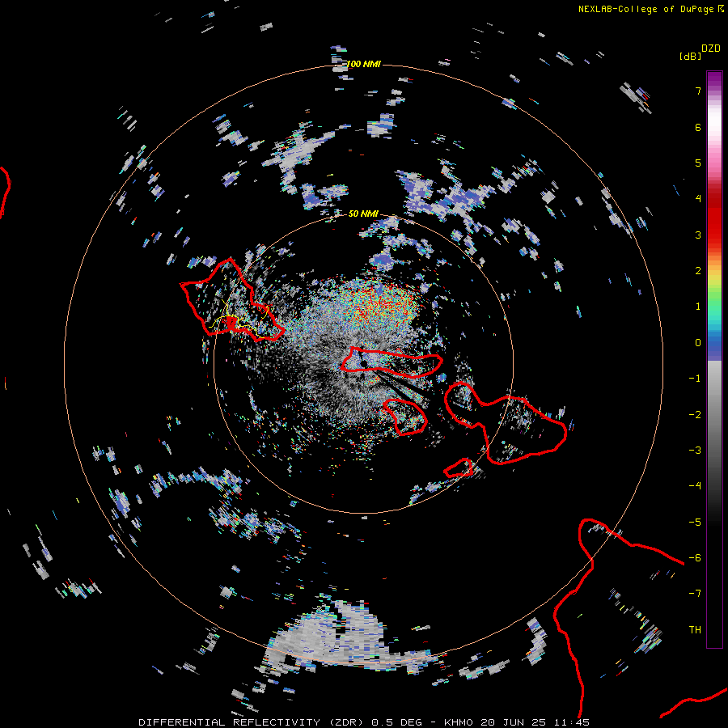Click the 2 dB tick label
The height and width of the screenshot is (728, 728).
(698, 271)
